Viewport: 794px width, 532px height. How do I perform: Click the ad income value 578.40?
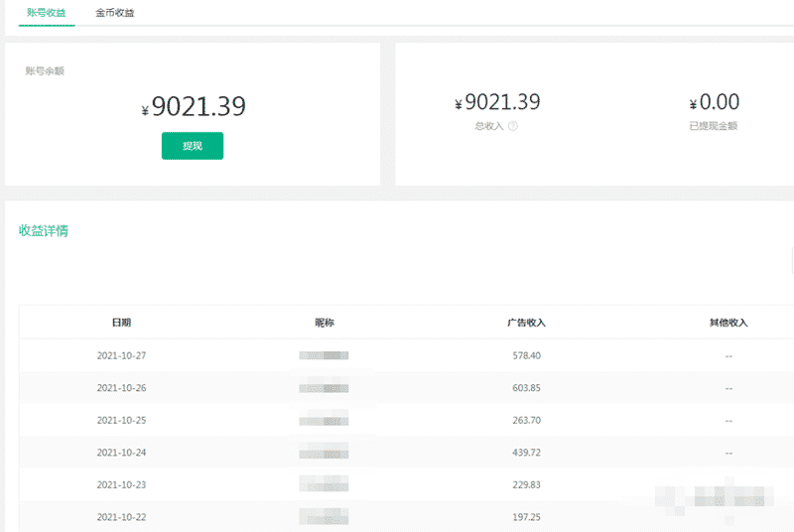pos(527,356)
